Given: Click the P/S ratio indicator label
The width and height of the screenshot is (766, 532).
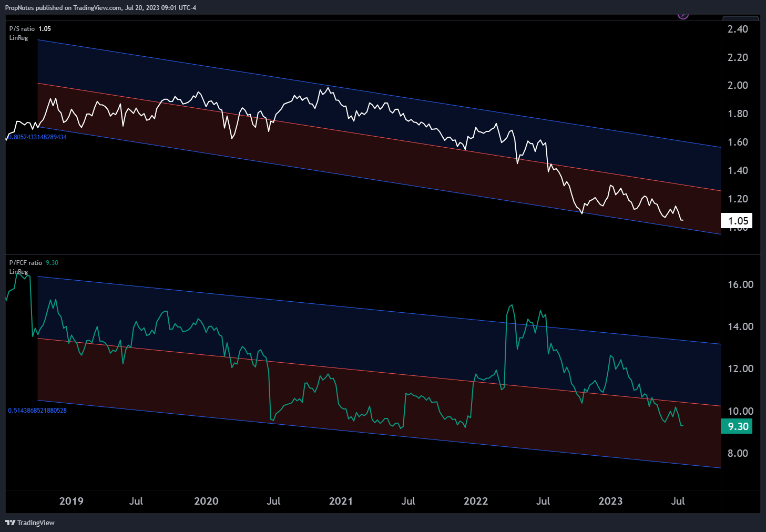Looking at the screenshot, I should (22, 29).
